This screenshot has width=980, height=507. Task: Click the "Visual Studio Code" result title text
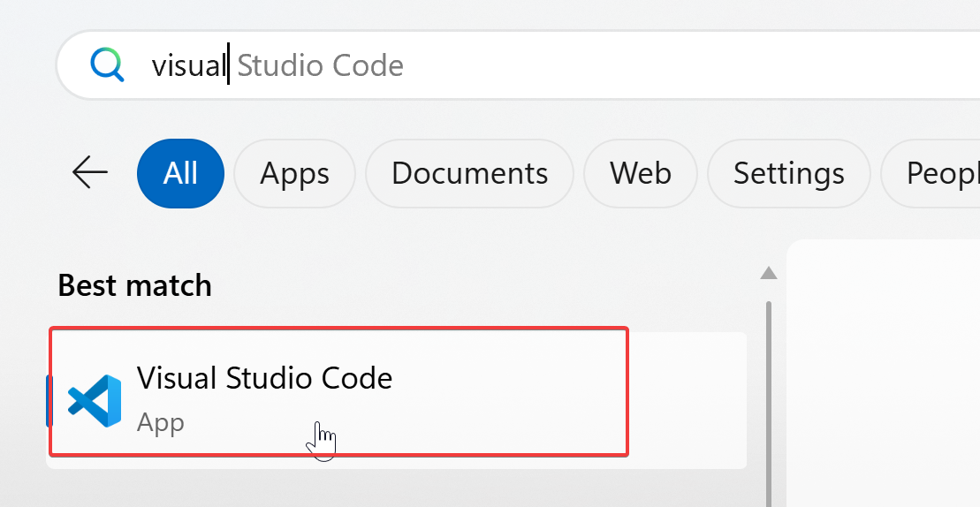pyautogui.click(x=264, y=378)
